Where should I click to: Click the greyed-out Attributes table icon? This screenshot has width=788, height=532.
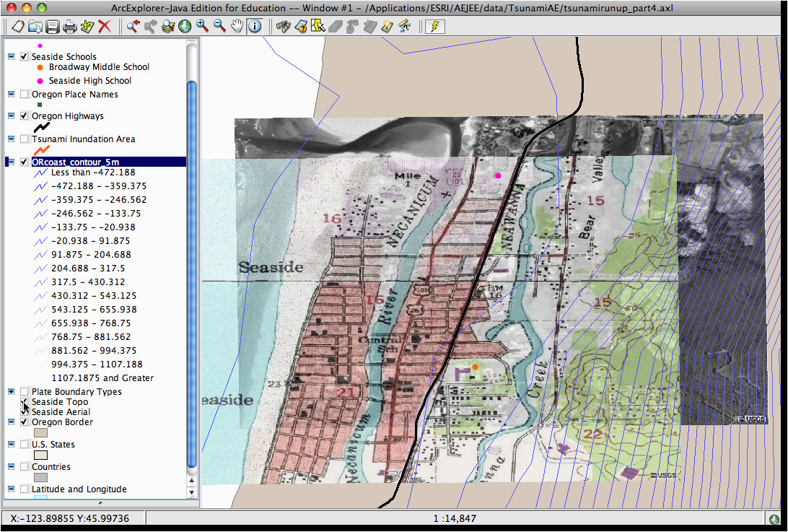tap(370, 26)
